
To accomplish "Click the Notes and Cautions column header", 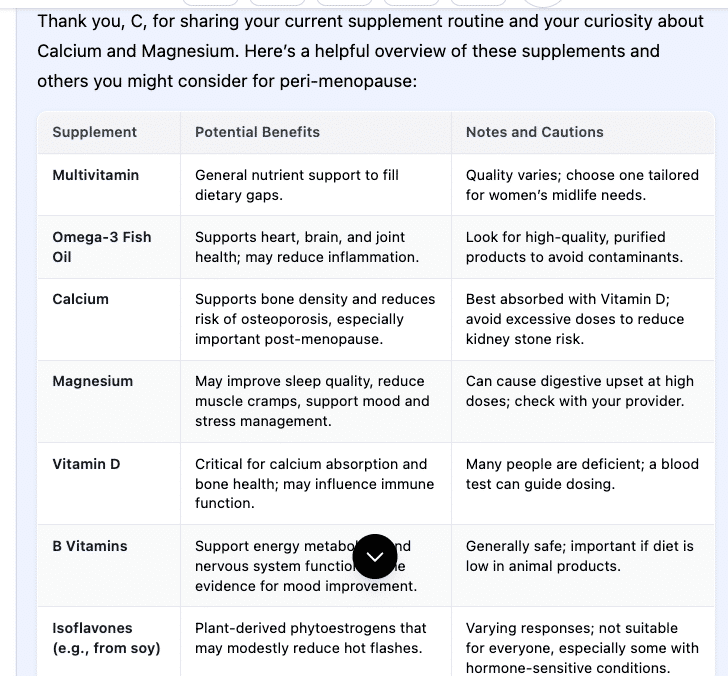I will pos(534,132).
